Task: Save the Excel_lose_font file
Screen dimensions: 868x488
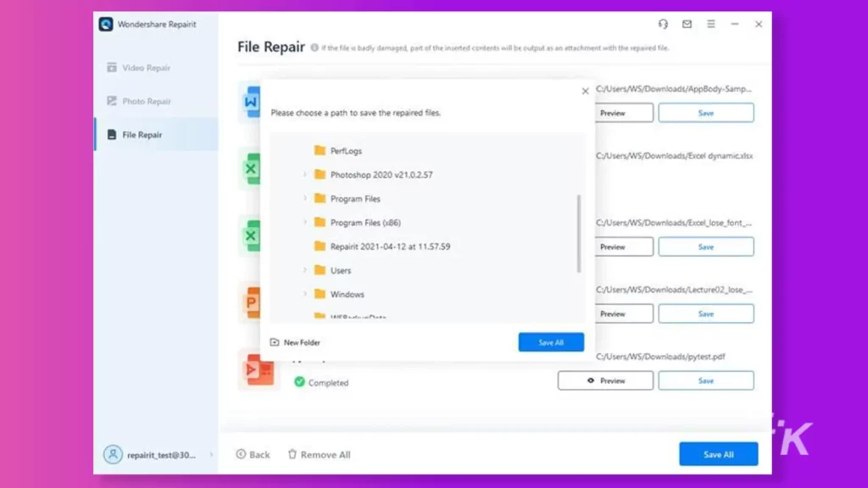Action: click(x=706, y=247)
